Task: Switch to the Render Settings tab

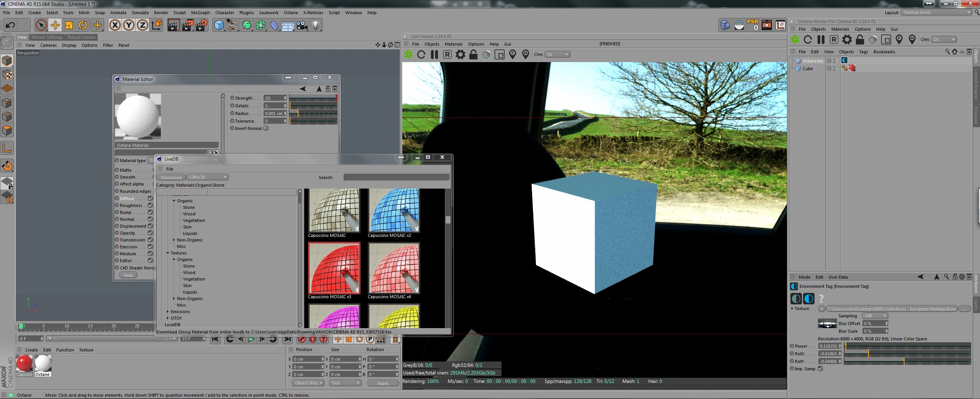Action: (x=47, y=37)
